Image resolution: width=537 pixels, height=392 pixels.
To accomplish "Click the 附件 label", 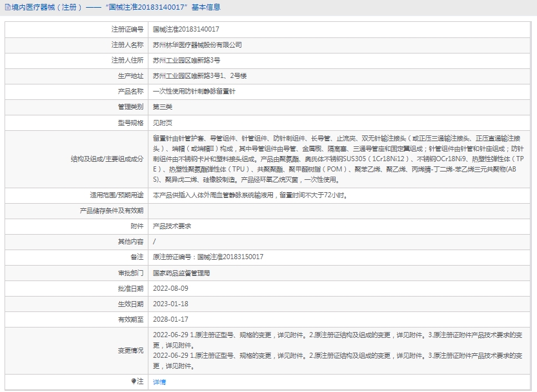I will point(137,226).
